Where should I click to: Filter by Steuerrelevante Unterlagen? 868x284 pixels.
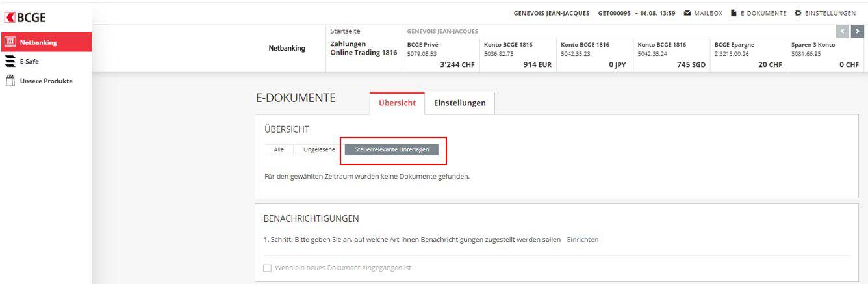click(x=392, y=149)
